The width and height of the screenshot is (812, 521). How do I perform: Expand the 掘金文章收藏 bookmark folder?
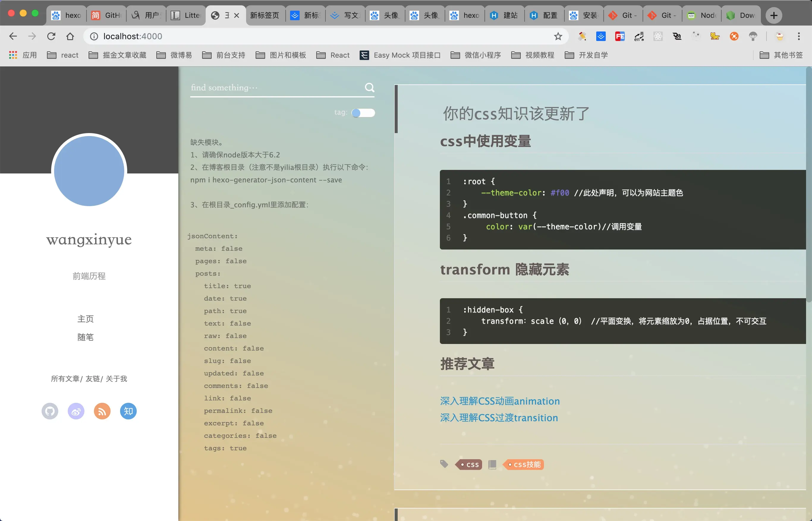click(x=117, y=55)
